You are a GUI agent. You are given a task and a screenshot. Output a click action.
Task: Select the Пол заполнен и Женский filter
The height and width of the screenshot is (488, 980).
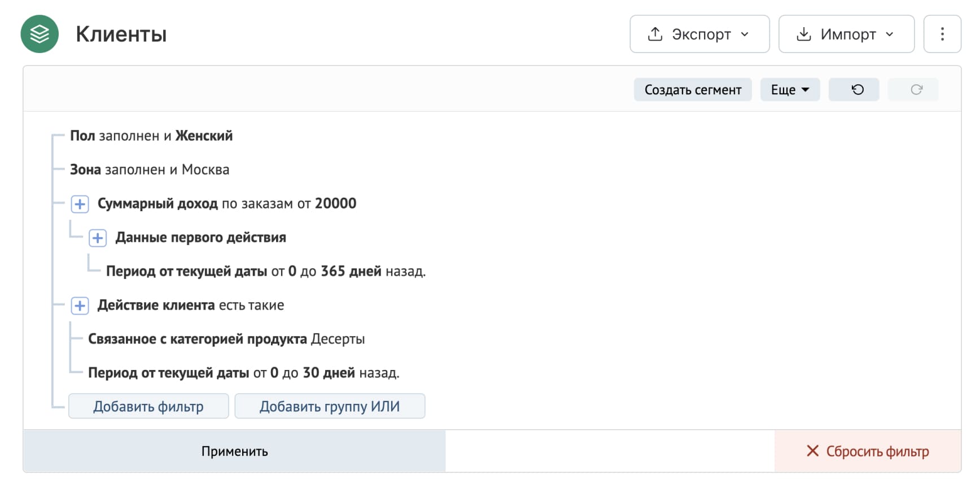pos(151,136)
